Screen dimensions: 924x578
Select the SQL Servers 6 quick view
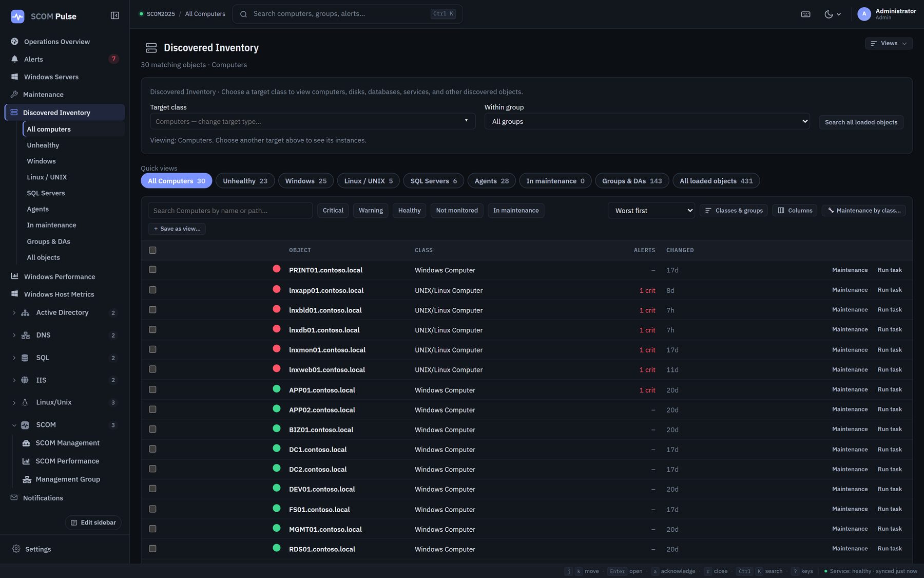(434, 181)
